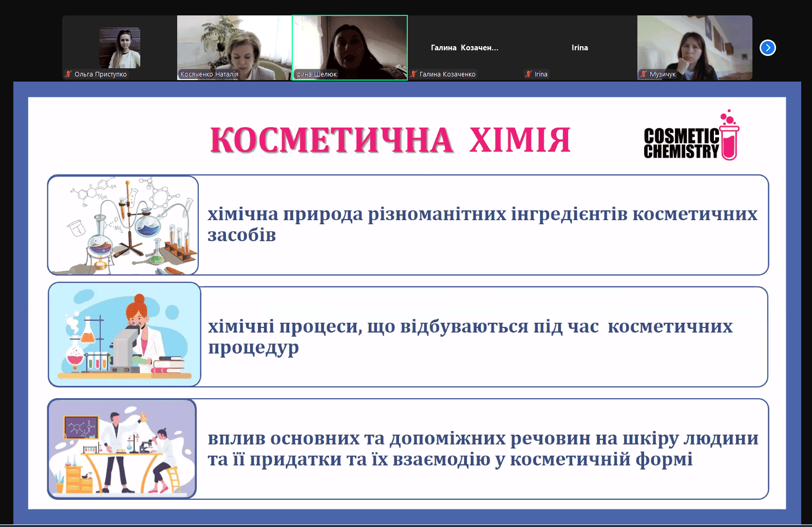Viewport: 812px width, 527px height.
Task: Select Irina participant tile
Action: coord(580,48)
